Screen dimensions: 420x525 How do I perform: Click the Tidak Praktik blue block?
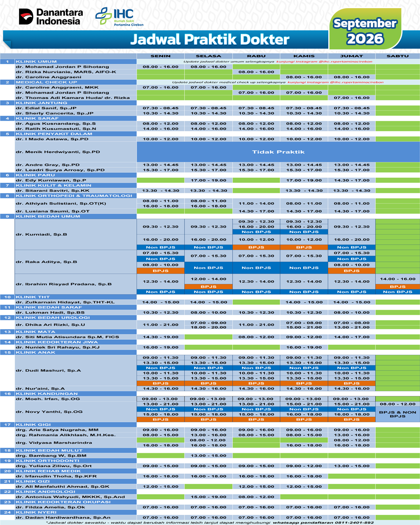pyautogui.click(x=278, y=152)
